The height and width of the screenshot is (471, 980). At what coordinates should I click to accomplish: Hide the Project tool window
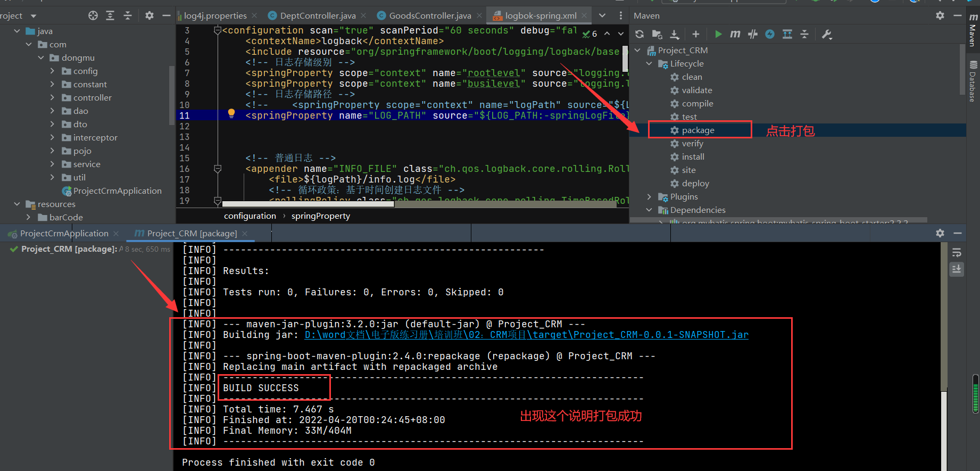pyautogui.click(x=167, y=16)
